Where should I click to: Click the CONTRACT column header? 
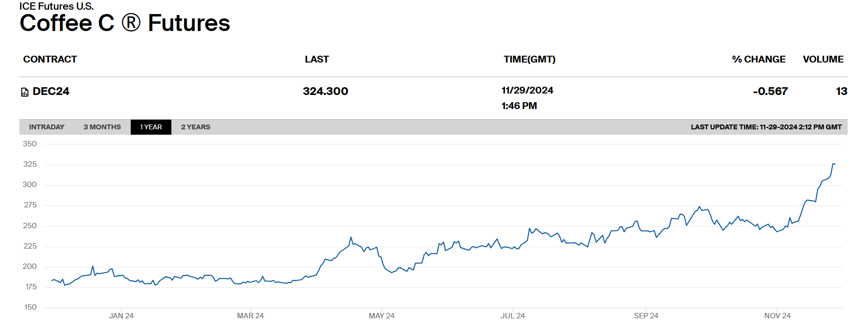point(50,59)
